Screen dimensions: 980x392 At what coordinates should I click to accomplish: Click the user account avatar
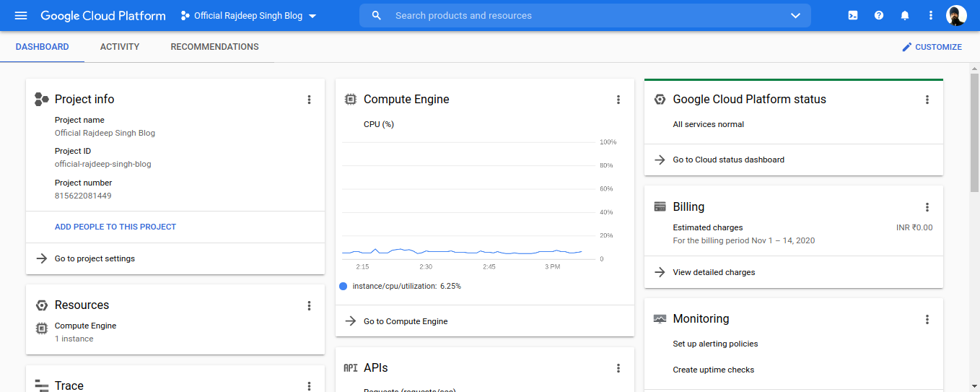click(956, 16)
